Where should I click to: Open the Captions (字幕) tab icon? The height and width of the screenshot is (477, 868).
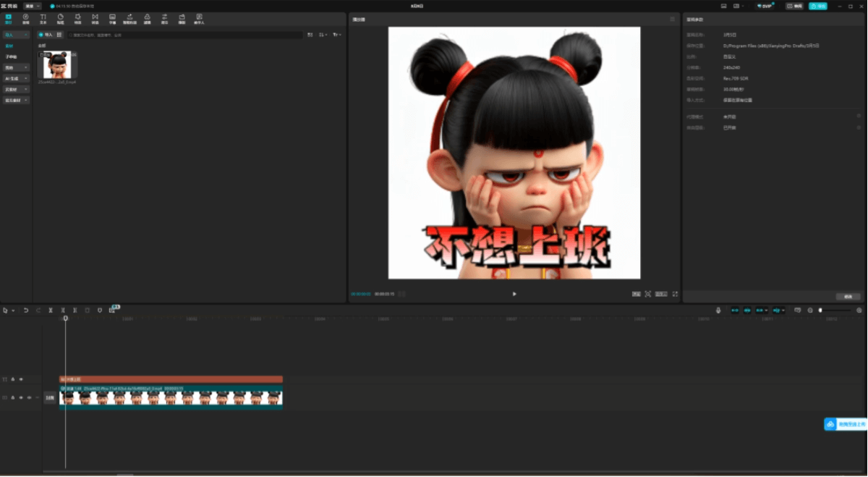pos(112,18)
